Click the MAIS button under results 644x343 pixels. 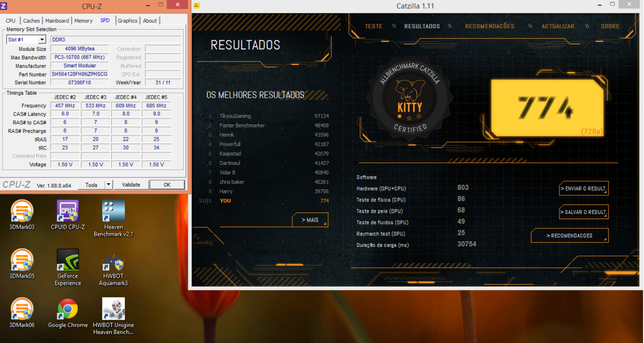[x=310, y=220]
